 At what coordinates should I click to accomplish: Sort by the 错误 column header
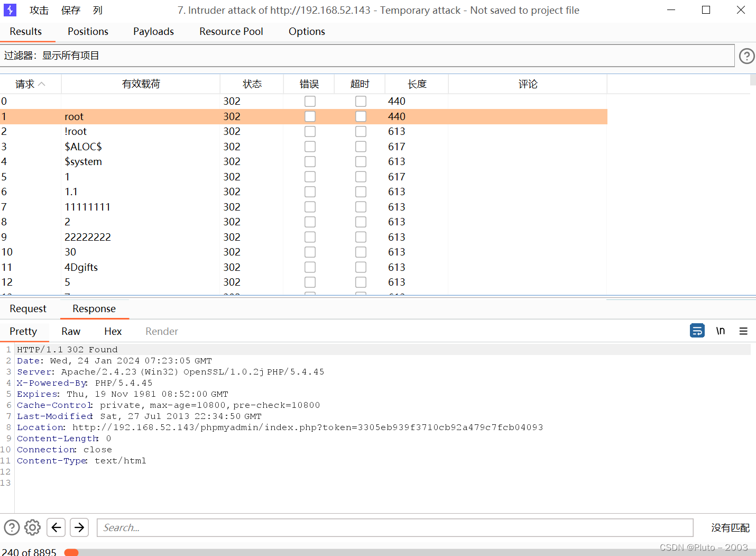(x=309, y=84)
